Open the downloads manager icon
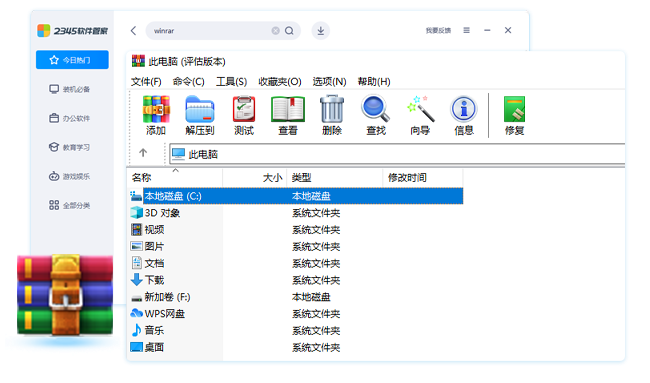Screen dimensions: 650x383 (320, 31)
